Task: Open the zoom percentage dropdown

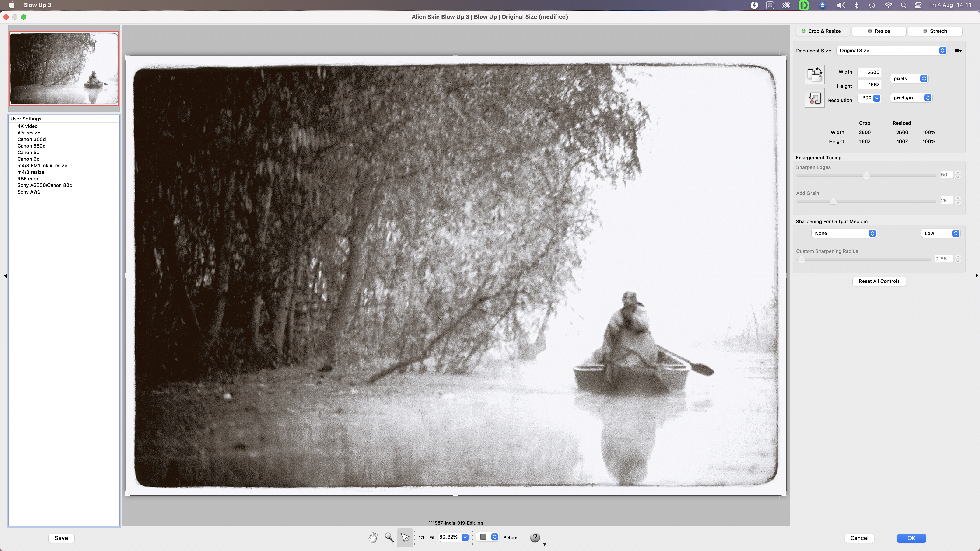Action: click(x=465, y=537)
